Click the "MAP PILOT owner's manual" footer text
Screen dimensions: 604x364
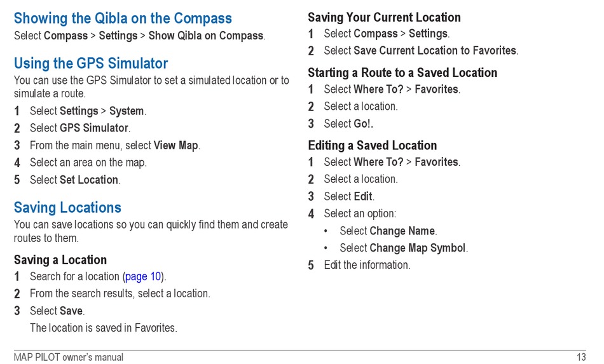pos(69,357)
